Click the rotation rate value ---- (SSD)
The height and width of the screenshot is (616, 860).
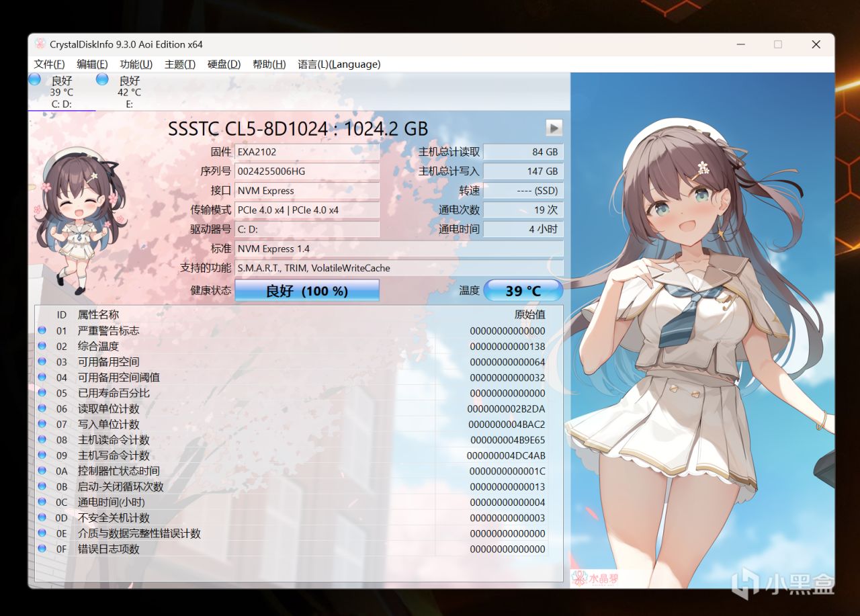[x=523, y=191]
